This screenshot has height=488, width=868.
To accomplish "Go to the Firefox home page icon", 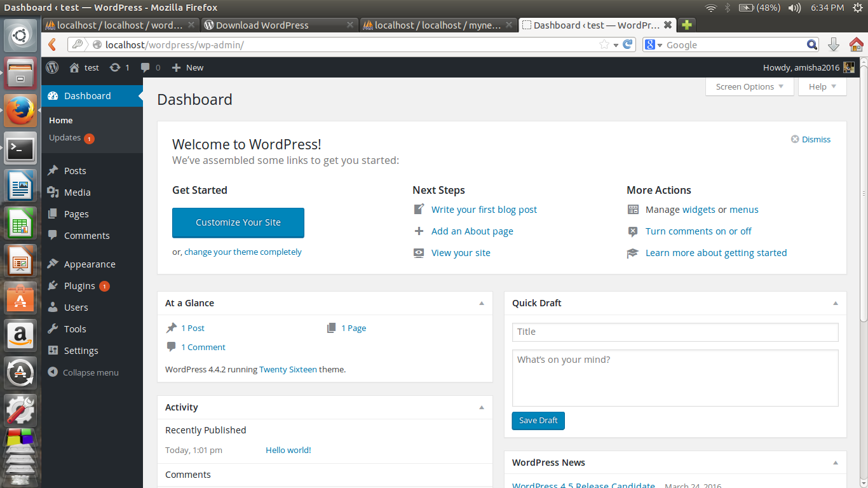I will coord(856,44).
